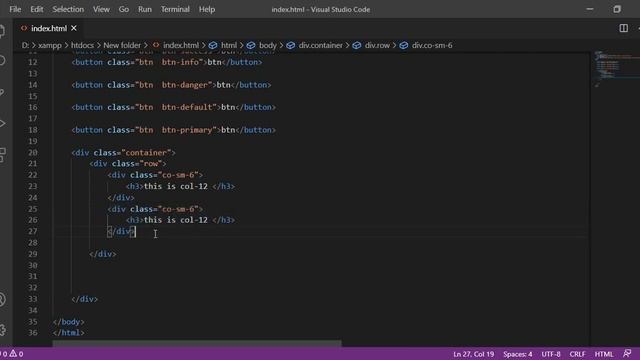
Task: Open the File menu
Action: pos(15,9)
